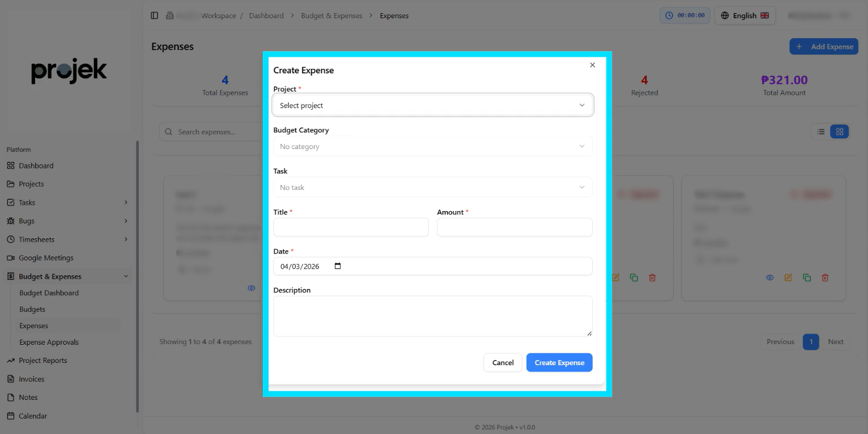Click the Create Expense submit button

pos(559,362)
